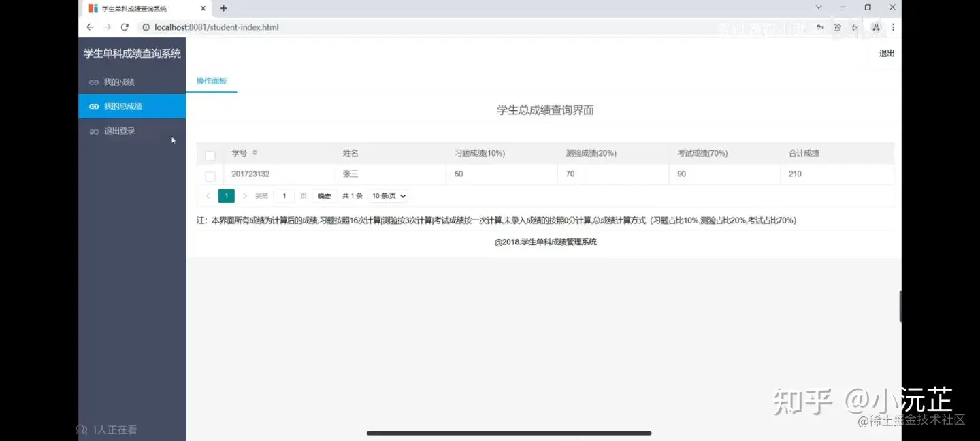980x441 pixels.
Task: Sort by the 学号 column arrows
Action: [x=255, y=152]
